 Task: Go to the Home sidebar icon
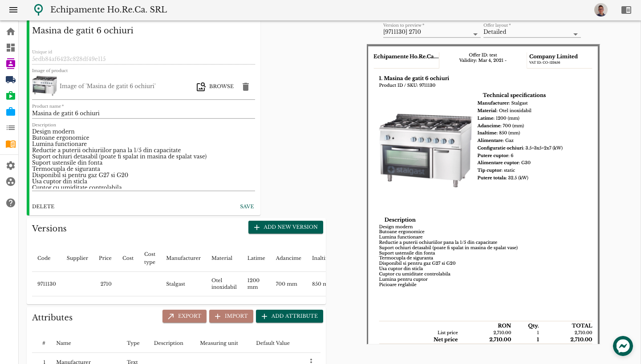pyautogui.click(x=11, y=32)
